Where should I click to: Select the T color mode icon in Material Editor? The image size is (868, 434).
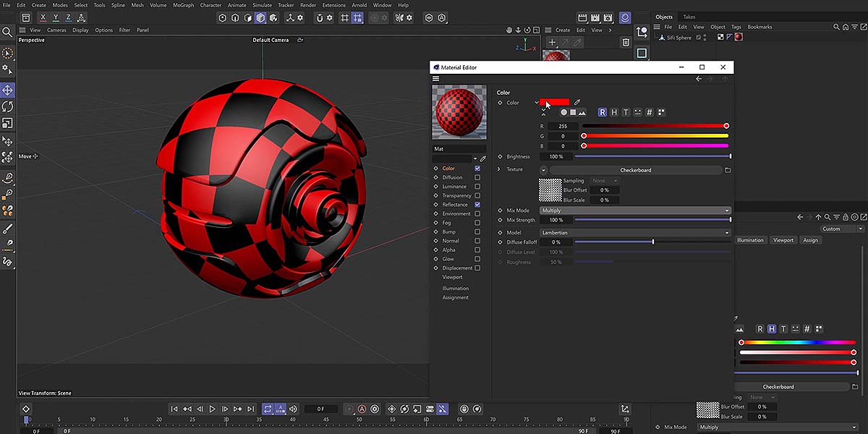(626, 112)
